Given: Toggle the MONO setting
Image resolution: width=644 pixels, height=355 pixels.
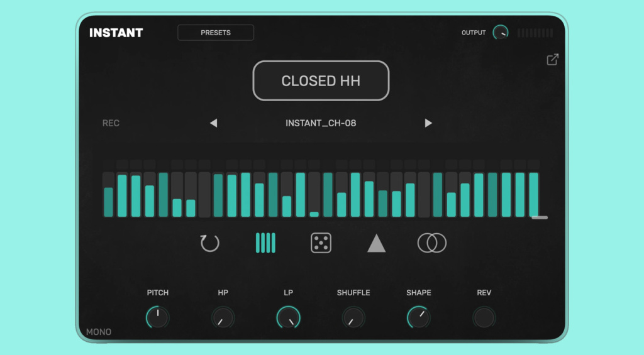Looking at the screenshot, I should [x=99, y=332].
